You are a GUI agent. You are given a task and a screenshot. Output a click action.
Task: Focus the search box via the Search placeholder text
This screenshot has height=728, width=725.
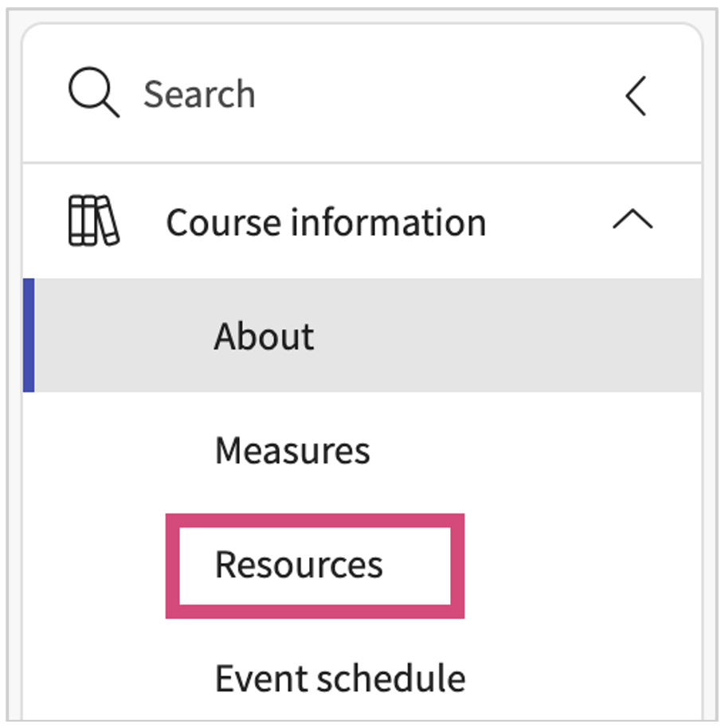point(199,95)
